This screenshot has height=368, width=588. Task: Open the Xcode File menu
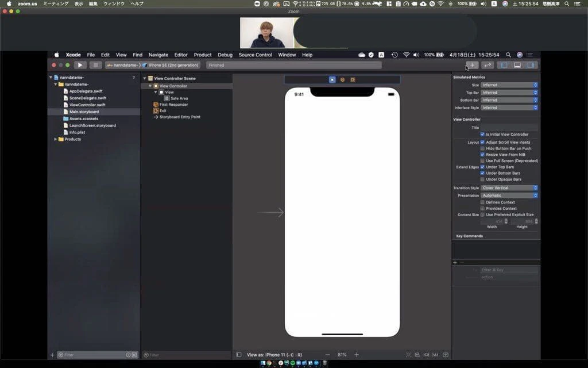click(91, 55)
